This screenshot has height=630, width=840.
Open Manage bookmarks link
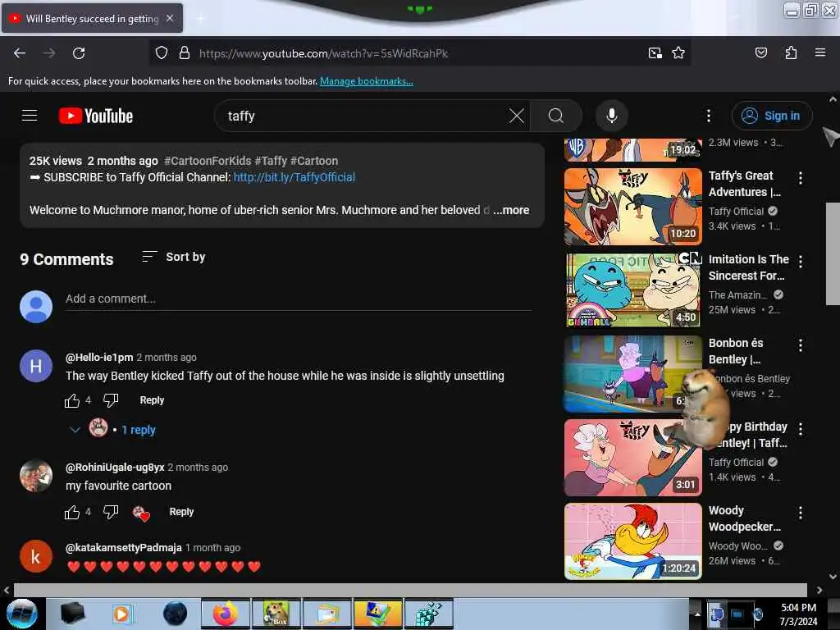coord(367,81)
